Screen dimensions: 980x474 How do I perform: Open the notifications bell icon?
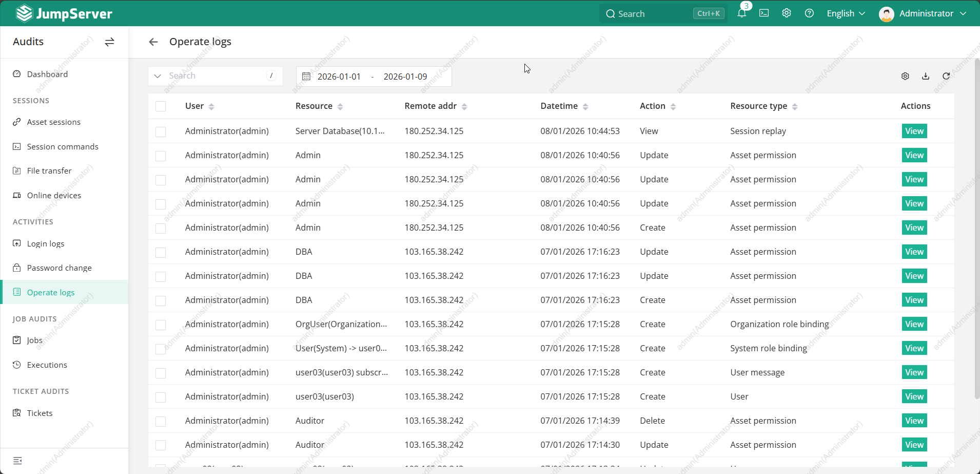click(x=741, y=13)
